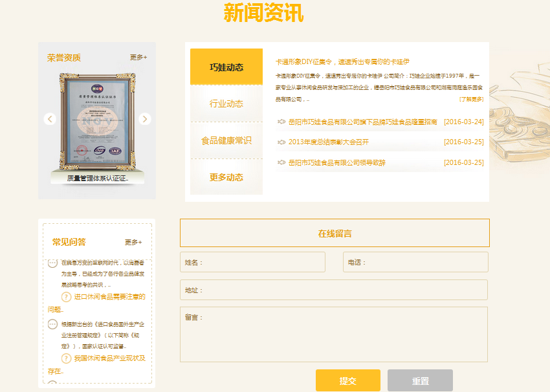Viewport: 550px width, 392px height.
Task: Click arrow icon before 岳阳市巧娃食品有限公司领导致辞
Action: pos(281,163)
